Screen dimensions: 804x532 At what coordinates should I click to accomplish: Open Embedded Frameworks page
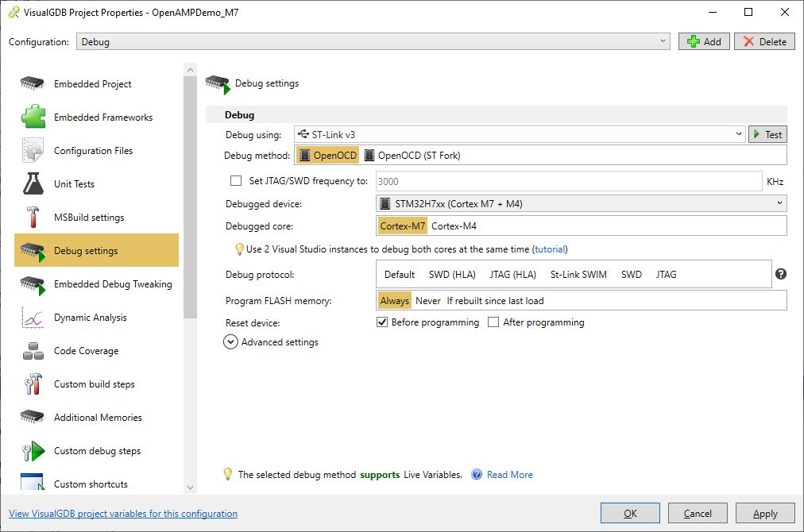(96, 117)
